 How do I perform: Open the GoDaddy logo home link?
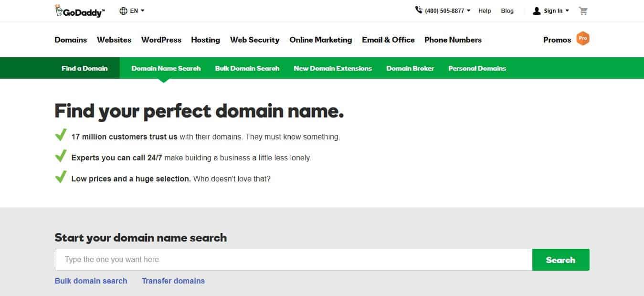(80, 11)
